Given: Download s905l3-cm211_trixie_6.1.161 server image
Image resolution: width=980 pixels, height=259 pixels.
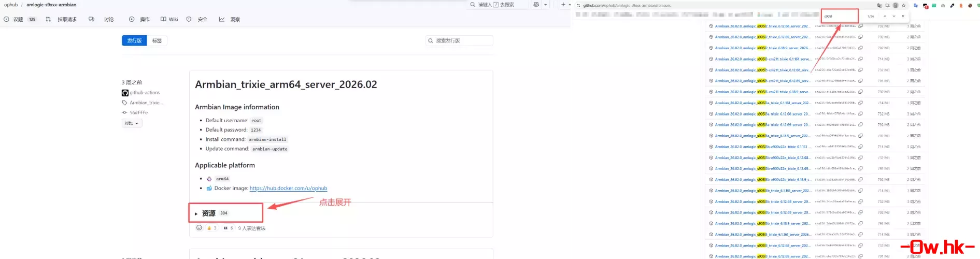Looking at the screenshot, I should (762, 59).
